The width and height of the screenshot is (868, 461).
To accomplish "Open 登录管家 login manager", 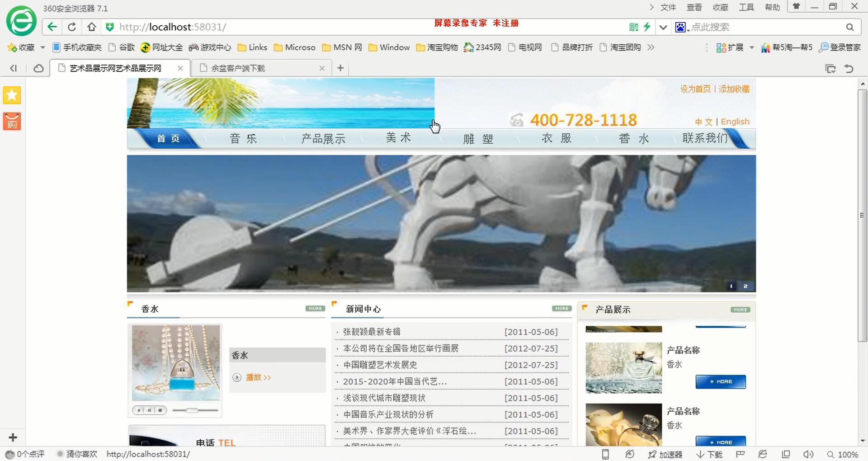I will (840, 47).
